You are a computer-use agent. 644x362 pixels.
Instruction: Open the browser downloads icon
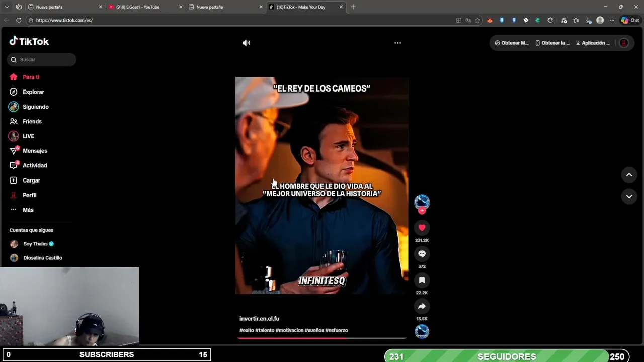(x=588, y=20)
